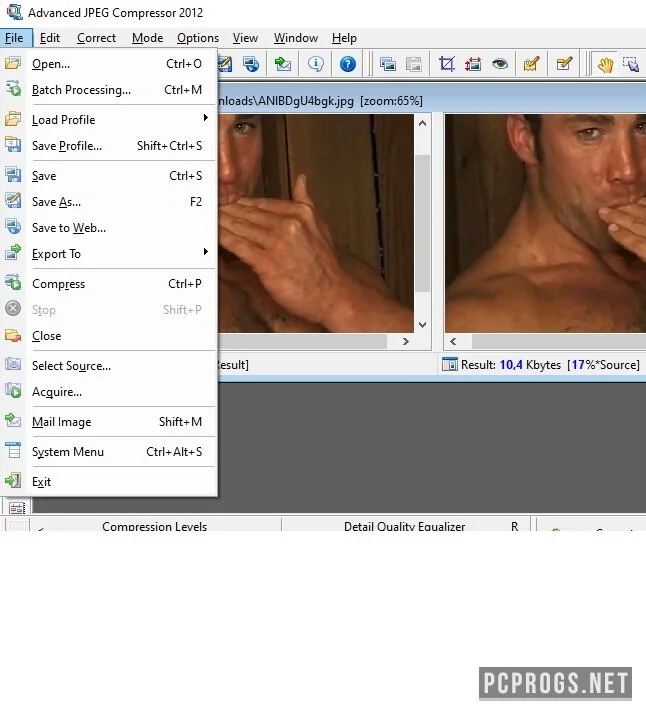Viewport: 646px width, 718px height.
Task: Click the save to web toolbar icon
Action: click(x=251, y=64)
